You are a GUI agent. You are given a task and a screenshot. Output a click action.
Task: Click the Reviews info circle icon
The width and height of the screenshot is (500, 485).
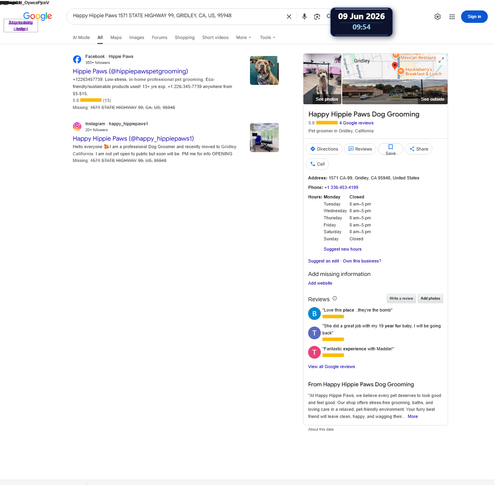tap(335, 298)
